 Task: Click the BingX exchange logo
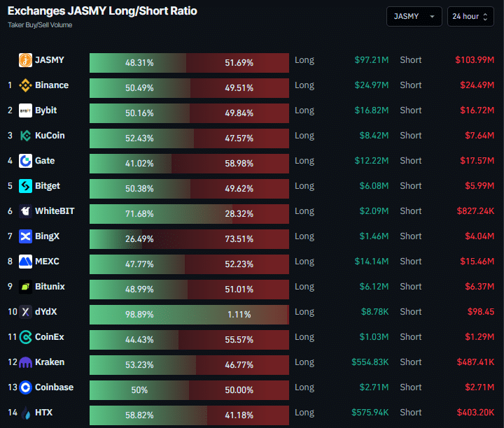[x=25, y=236]
